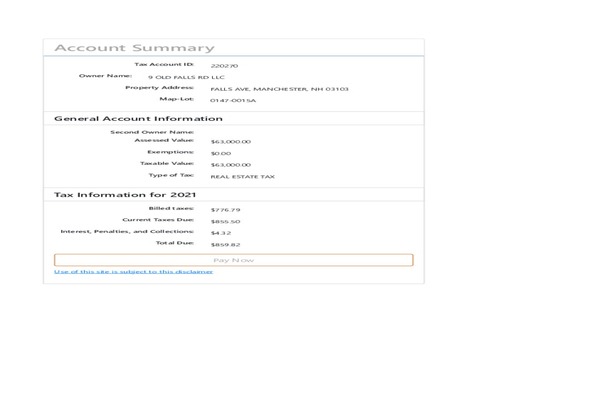Click the Pay Now button

(233, 260)
